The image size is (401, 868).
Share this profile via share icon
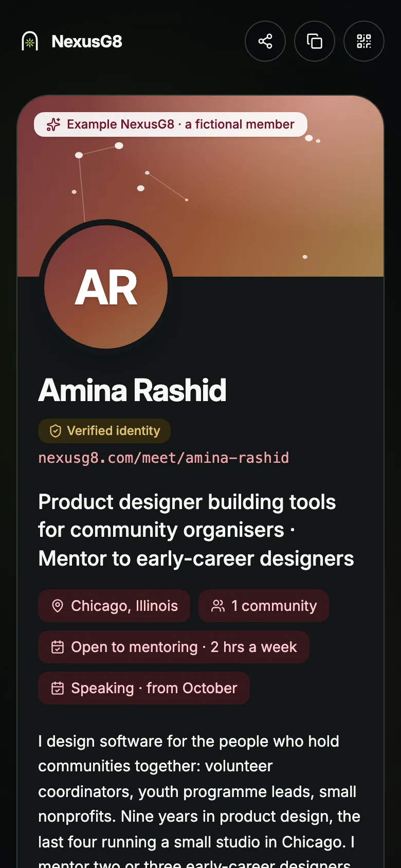click(265, 41)
